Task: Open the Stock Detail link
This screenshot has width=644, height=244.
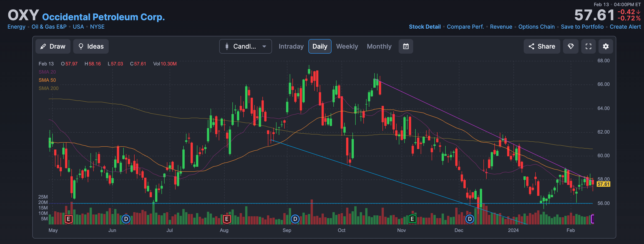Action: coord(425,27)
